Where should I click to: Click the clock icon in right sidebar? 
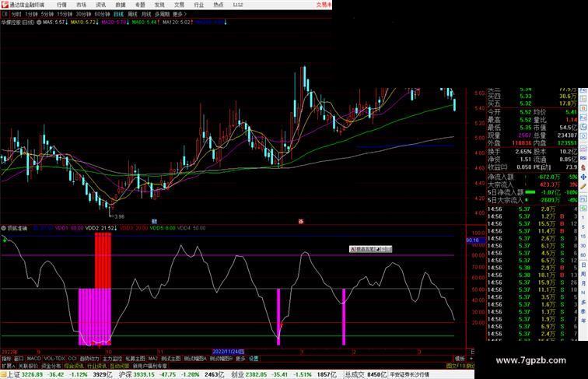583,135
